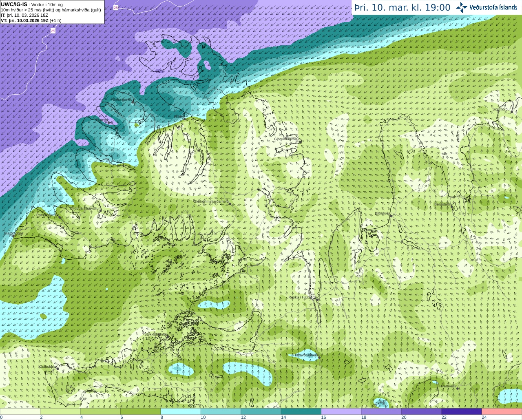Click the 18–20 m/s purple legend swatch
Screen dimensions: 522x420
pos(381,411)
